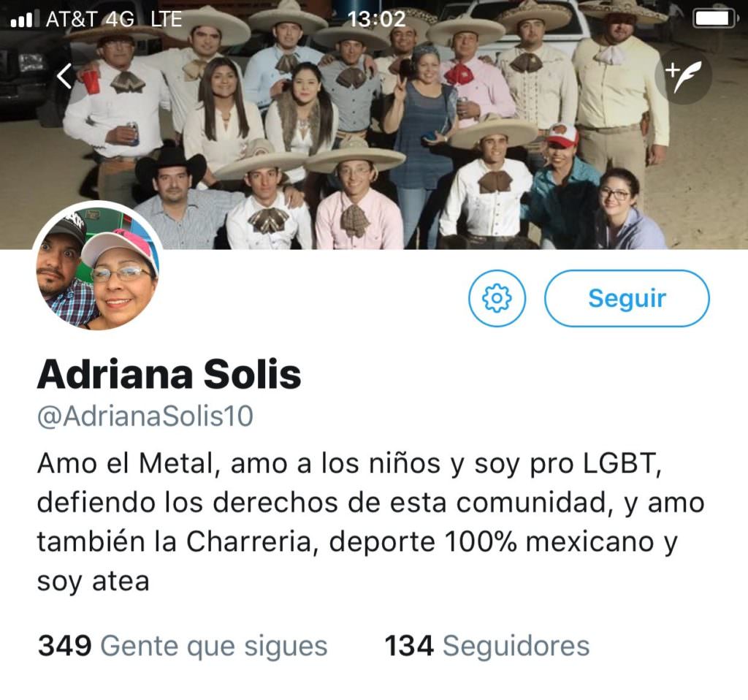Open the 134 Seguidores list
This screenshot has width=748, height=700.
tap(487, 646)
